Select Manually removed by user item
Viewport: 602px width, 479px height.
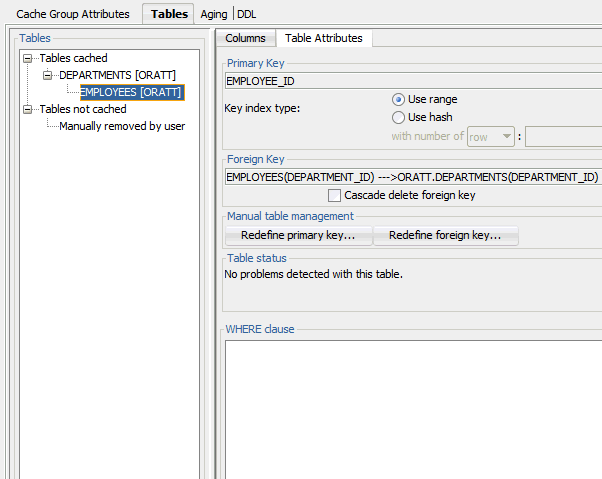[122, 126]
